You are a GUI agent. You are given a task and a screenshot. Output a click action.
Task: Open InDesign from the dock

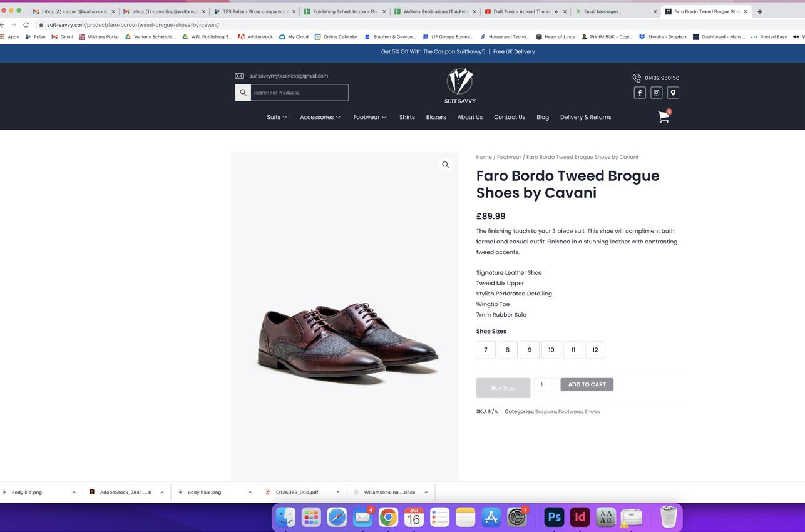(580, 518)
